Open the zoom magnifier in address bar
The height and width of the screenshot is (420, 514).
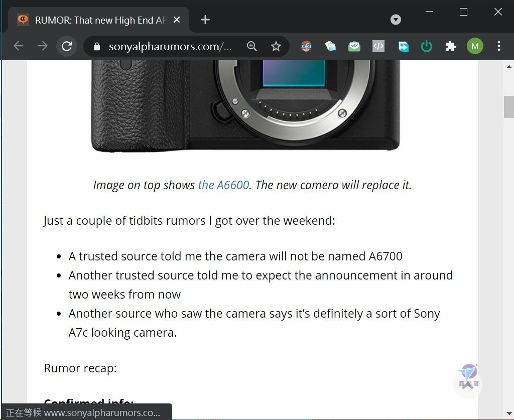click(x=252, y=46)
